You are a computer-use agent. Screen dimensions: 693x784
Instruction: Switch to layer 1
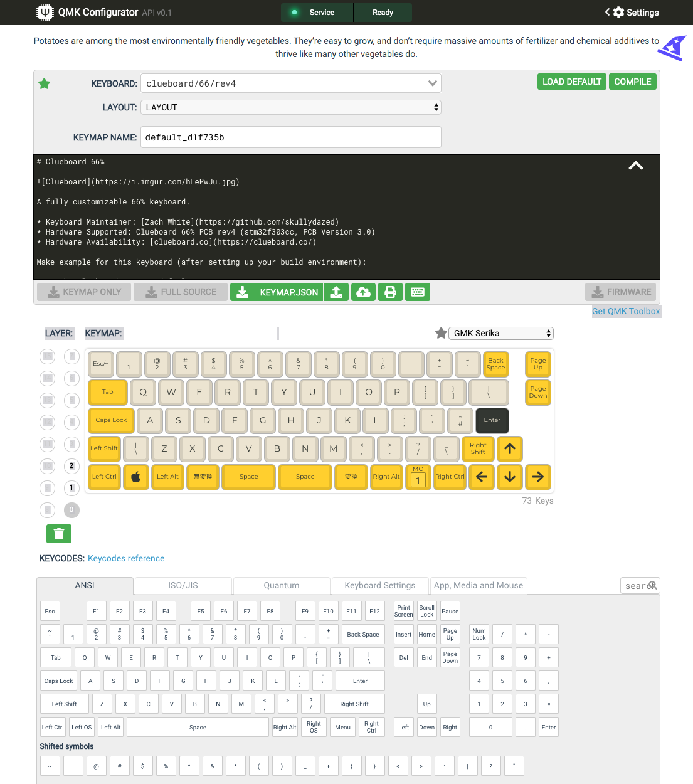71,488
